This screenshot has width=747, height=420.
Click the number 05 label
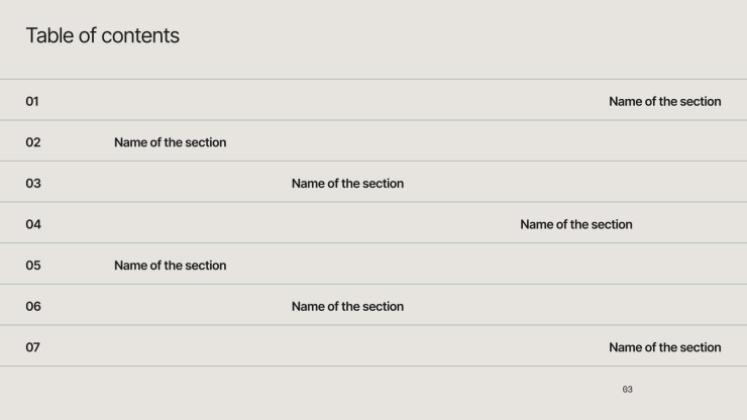click(33, 265)
